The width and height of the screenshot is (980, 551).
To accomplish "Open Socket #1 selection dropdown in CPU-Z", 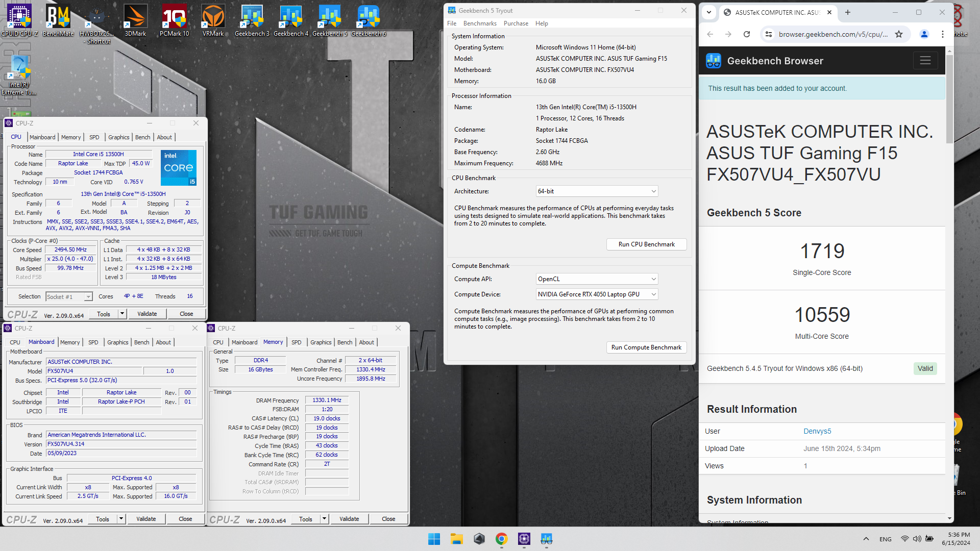I will pyautogui.click(x=69, y=296).
